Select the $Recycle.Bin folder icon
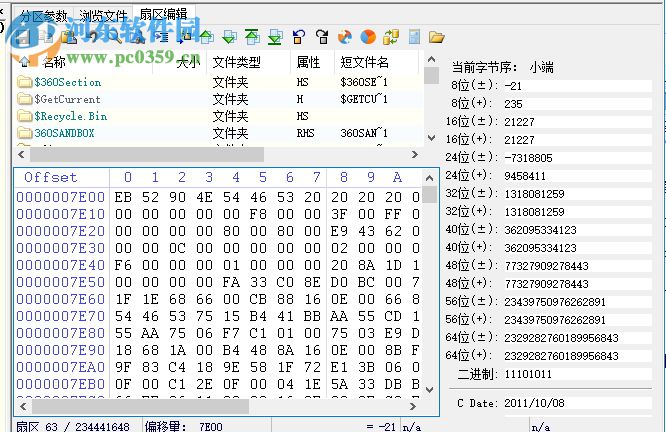 (25, 116)
